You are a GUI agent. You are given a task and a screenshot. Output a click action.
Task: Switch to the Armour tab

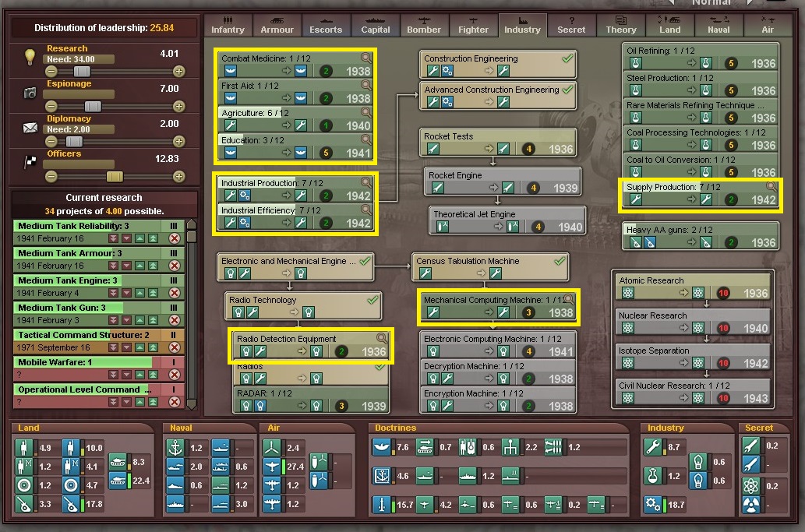coord(277,25)
